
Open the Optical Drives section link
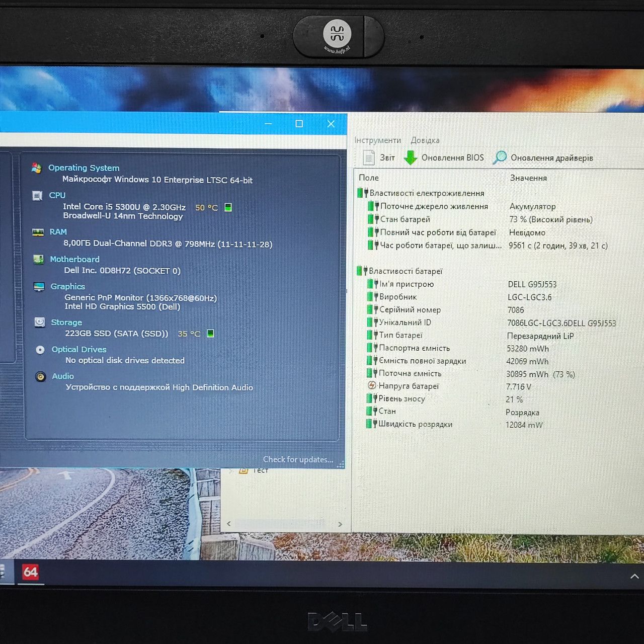tap(79, 349)
